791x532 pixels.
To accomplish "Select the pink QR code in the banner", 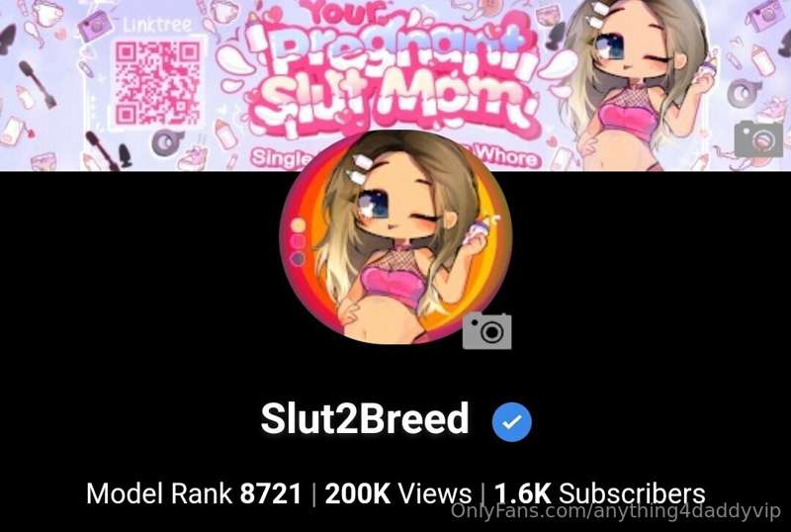I will tap(158, 83).
